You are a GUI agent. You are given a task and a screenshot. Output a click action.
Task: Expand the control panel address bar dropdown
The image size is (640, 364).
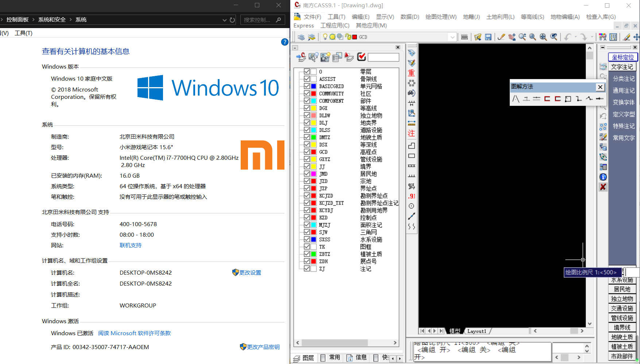[x=225, y=20]
